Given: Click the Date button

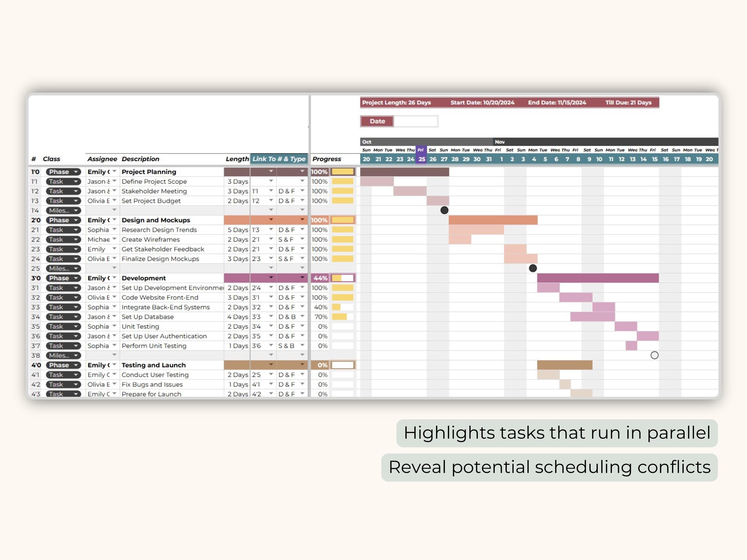Looking at the screenshot, I should point(376,121).
